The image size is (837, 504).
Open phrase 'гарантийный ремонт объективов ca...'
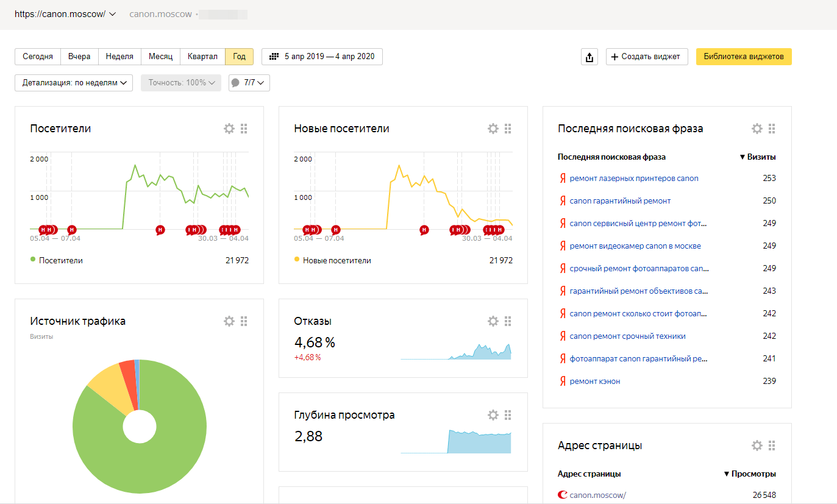(x=639, y=291)
